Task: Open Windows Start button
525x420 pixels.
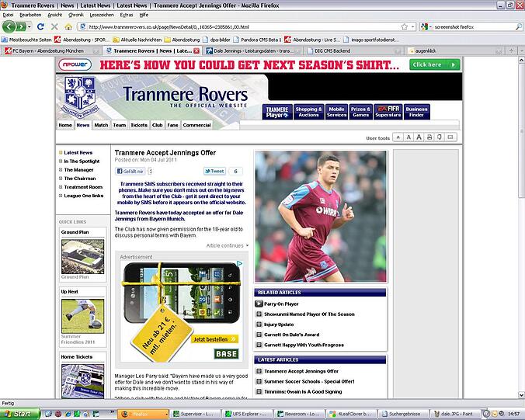Action: pyautogui.click(x=20, y=414)
